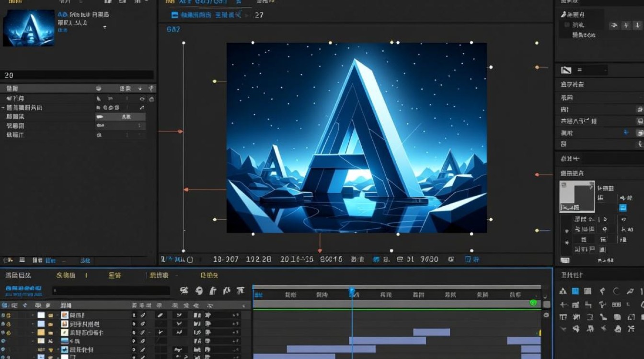Click the blue icon at the right end of the viewer footer

[469, 259]
